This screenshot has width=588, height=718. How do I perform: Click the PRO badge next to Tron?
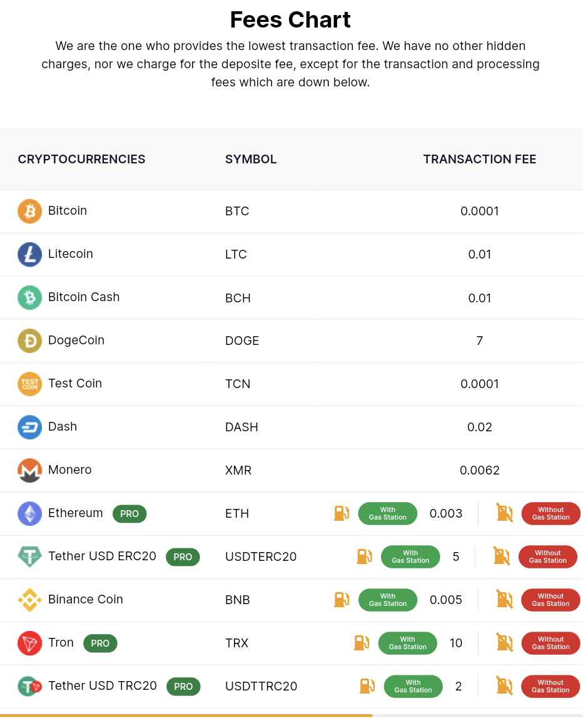coord(100,644)
